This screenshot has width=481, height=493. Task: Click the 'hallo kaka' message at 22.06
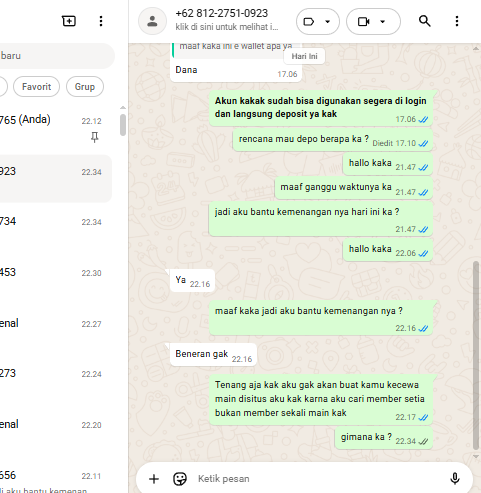click(x=388, y=250)
